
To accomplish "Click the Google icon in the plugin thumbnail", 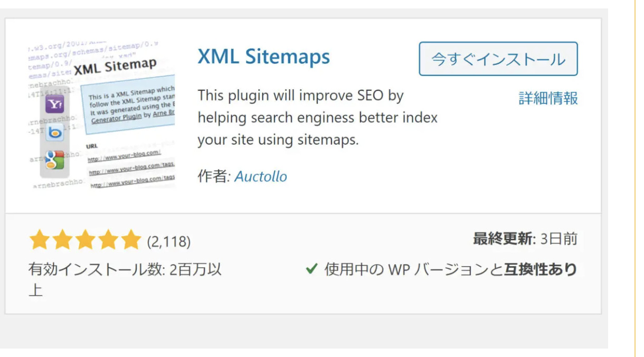I will 54,160.
